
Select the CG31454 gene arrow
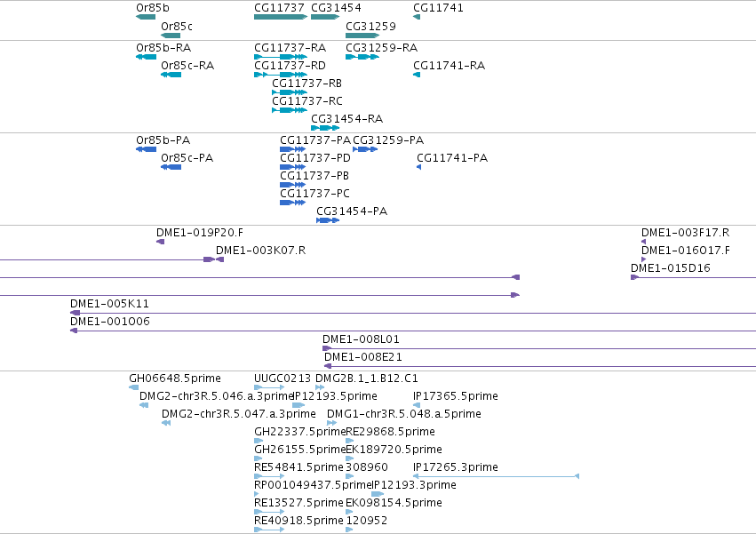[x=325, y=17]
